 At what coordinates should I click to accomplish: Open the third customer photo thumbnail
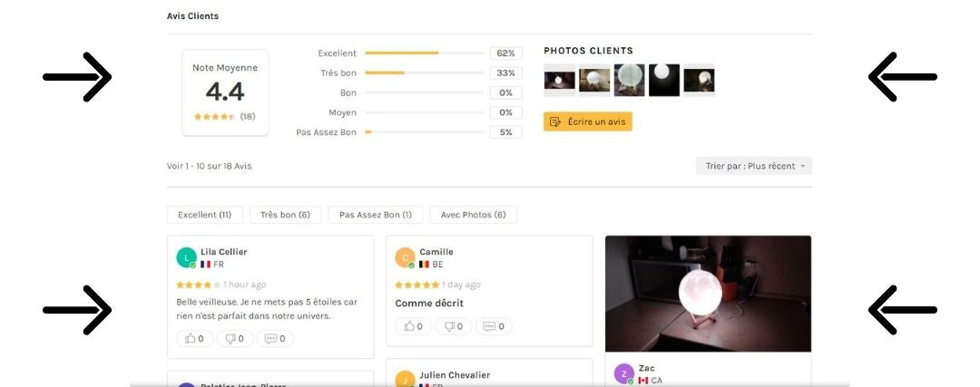point(630,80)
